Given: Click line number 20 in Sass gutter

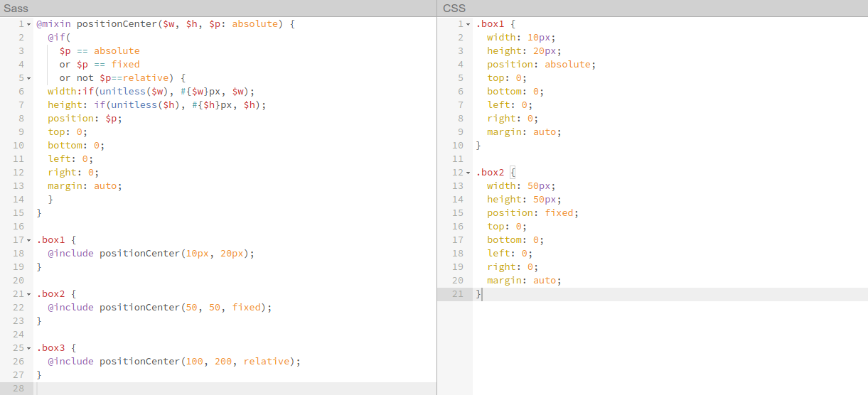Looking at the screenshot, I should pos(18,280).
